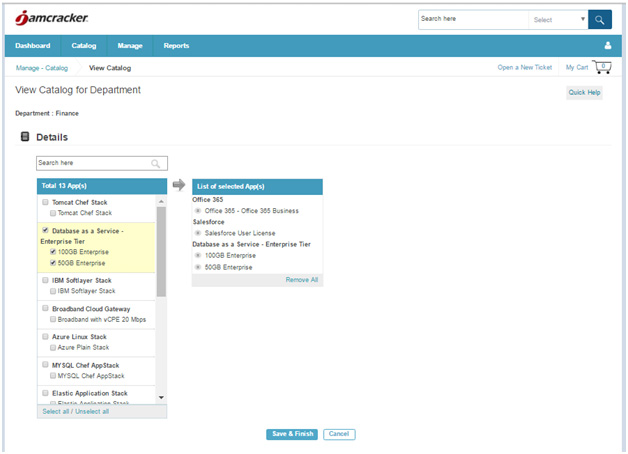
Task: Click the 'Total 13 App(s)' header
Action: pyautogui.click(x=102, y=186)
